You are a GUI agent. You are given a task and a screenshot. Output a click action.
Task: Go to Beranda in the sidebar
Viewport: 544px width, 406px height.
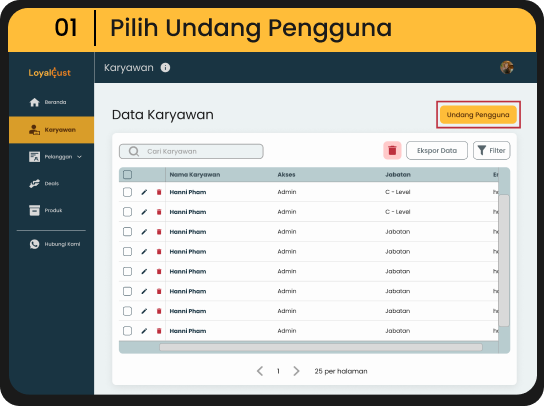[48, 102]
